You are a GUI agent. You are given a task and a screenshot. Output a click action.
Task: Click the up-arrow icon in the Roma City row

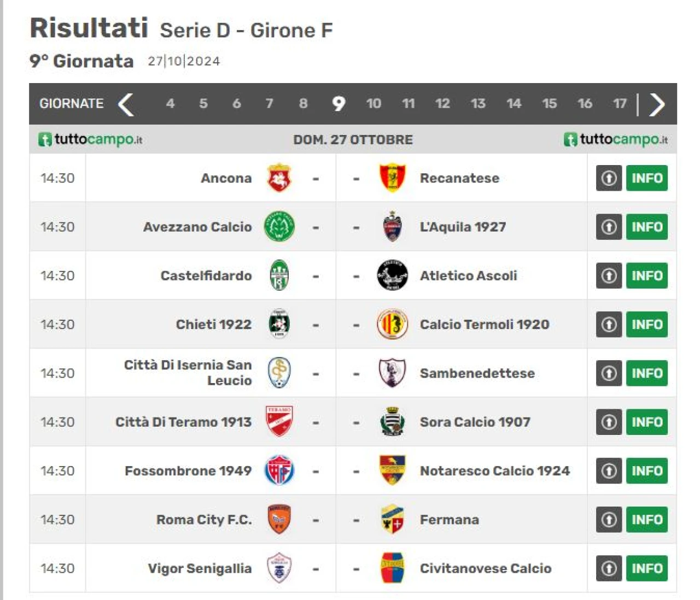click(609, 519)
